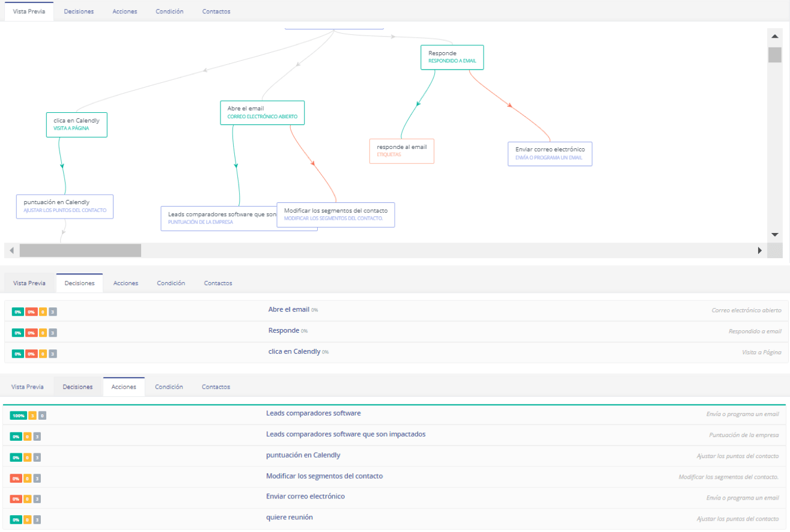The width and height of the screenshot is (790, 532).
Task: Click the 'Enviar correo electrónico' node in canvas
Action: (x=550, y=154)
